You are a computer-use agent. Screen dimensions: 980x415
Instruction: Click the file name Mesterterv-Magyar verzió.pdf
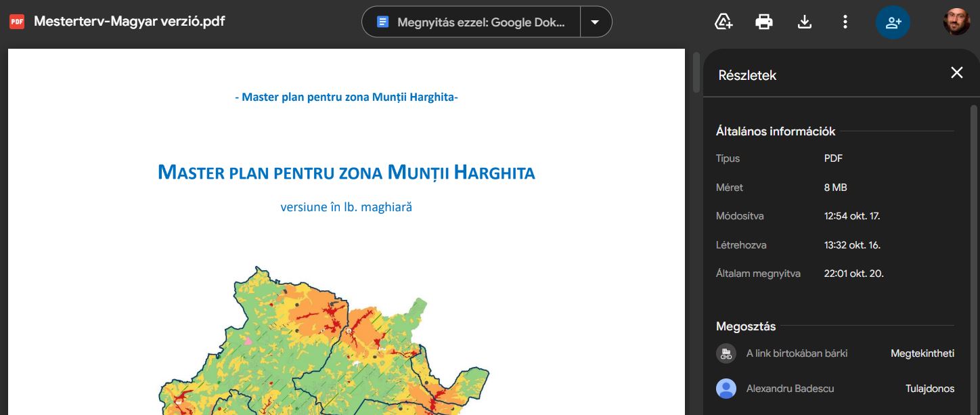[x=129, y=21]
